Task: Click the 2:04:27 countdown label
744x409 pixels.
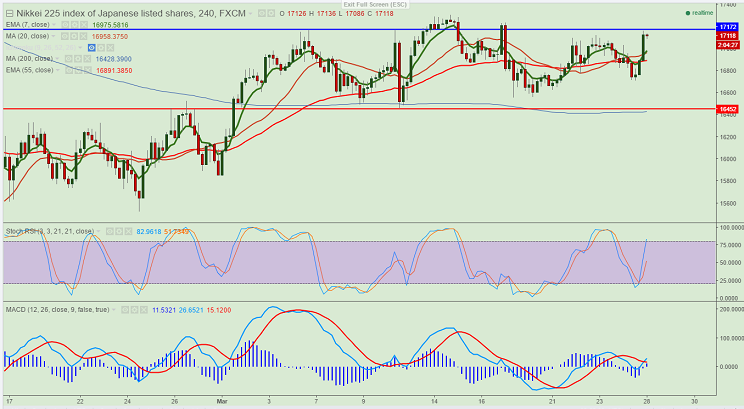Action: 728,45
